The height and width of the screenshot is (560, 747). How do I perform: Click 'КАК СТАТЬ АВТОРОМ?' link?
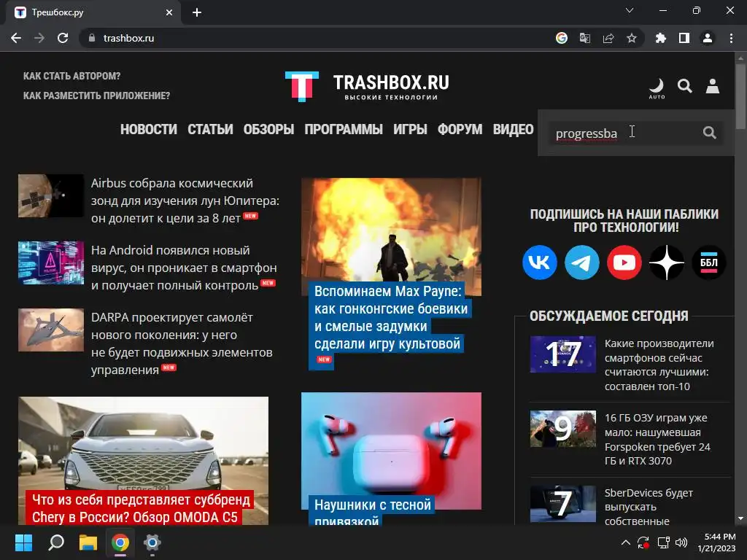pyautogui.click(x=72, y=76)
